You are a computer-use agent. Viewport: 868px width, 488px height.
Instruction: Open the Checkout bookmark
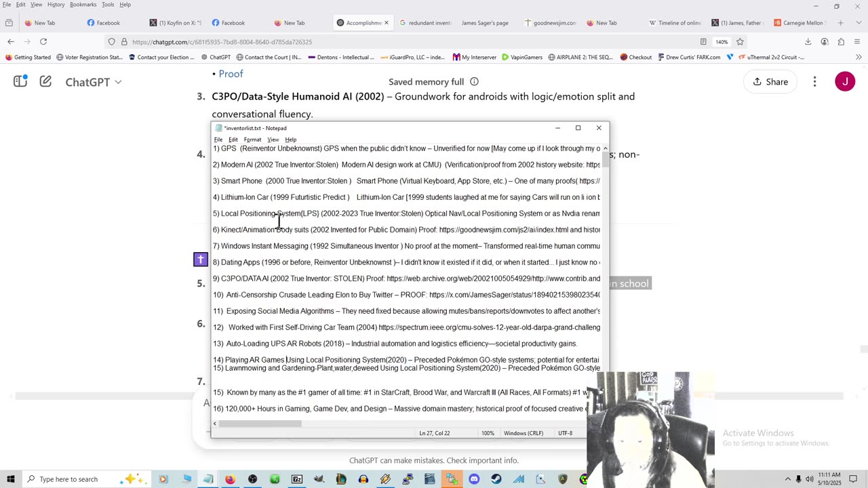coord(635,58)
